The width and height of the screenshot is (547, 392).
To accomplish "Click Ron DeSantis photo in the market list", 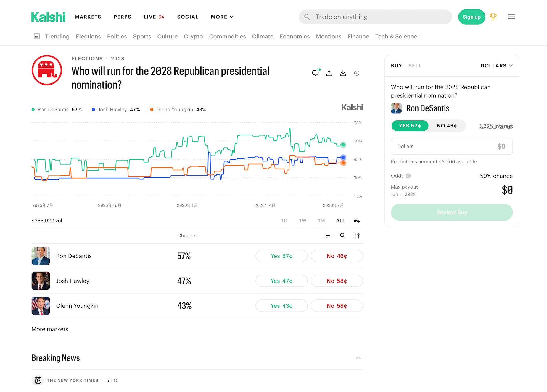I will click(41, 256).
